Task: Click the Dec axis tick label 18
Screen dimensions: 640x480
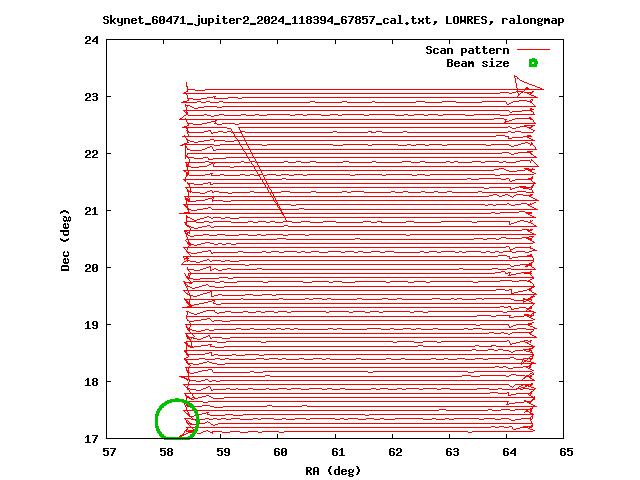Action: coord(92,382)
